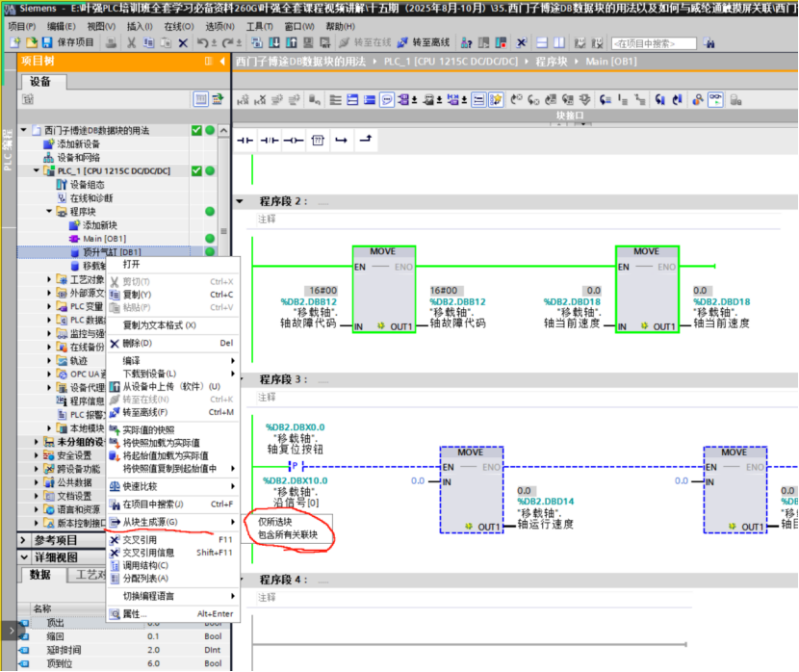Click Delete network icon in editor toolbar
The height and width of the screenshot is (672, 799).
(x=260, y=100)
